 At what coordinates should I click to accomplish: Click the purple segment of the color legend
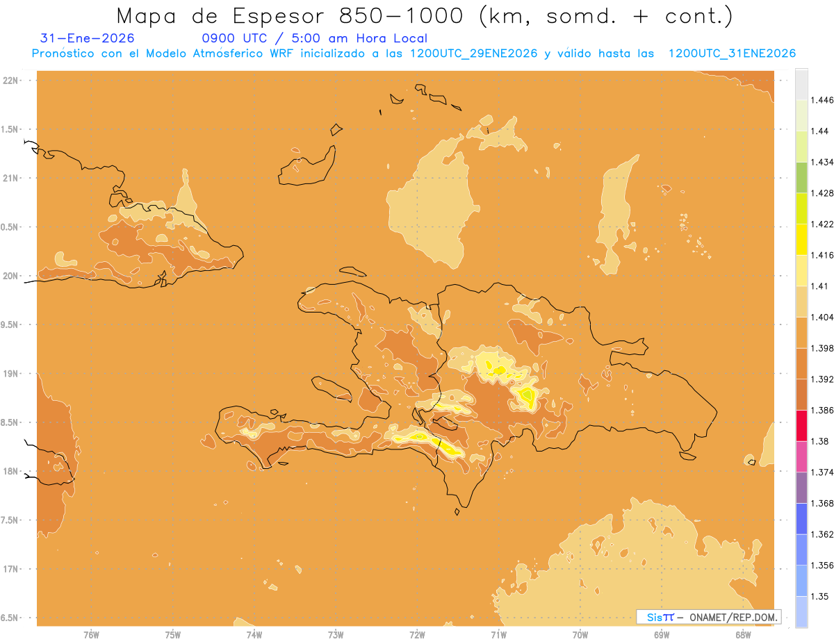[801, 488]
